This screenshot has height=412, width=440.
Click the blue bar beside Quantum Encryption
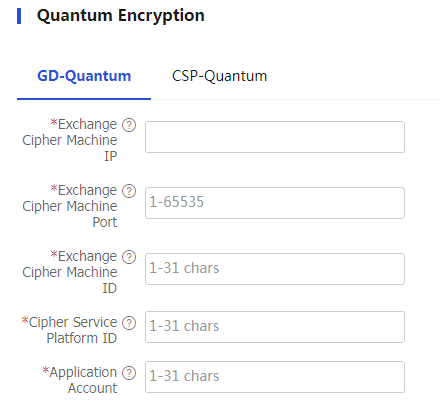tap(19, 16)
